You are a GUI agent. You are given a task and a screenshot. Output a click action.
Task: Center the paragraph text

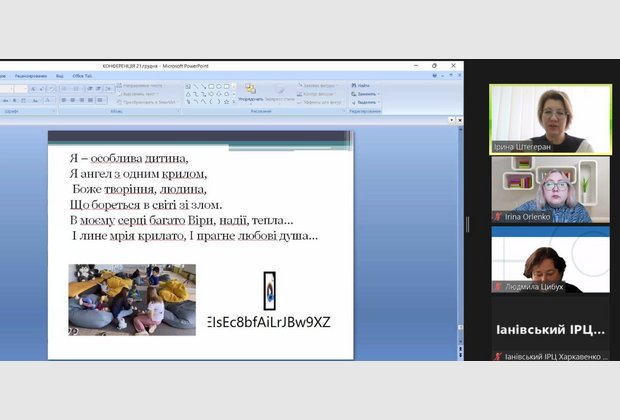coord(72,100)
